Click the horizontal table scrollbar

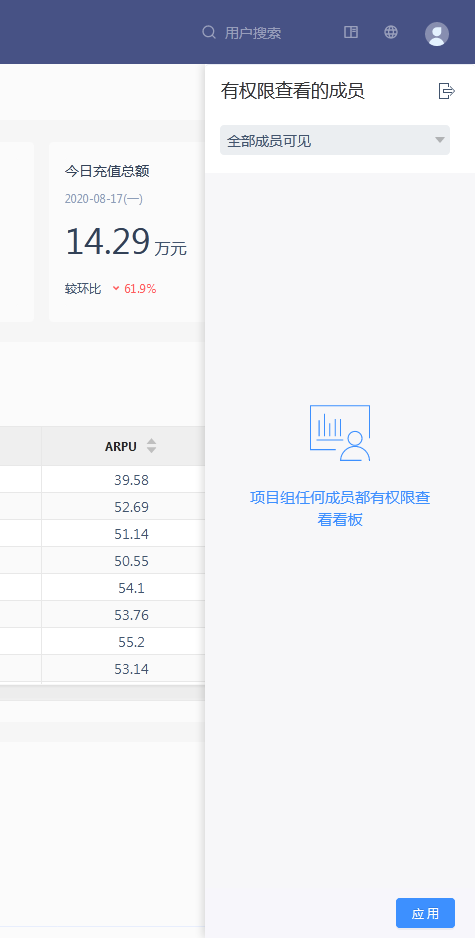click(102, 693)
